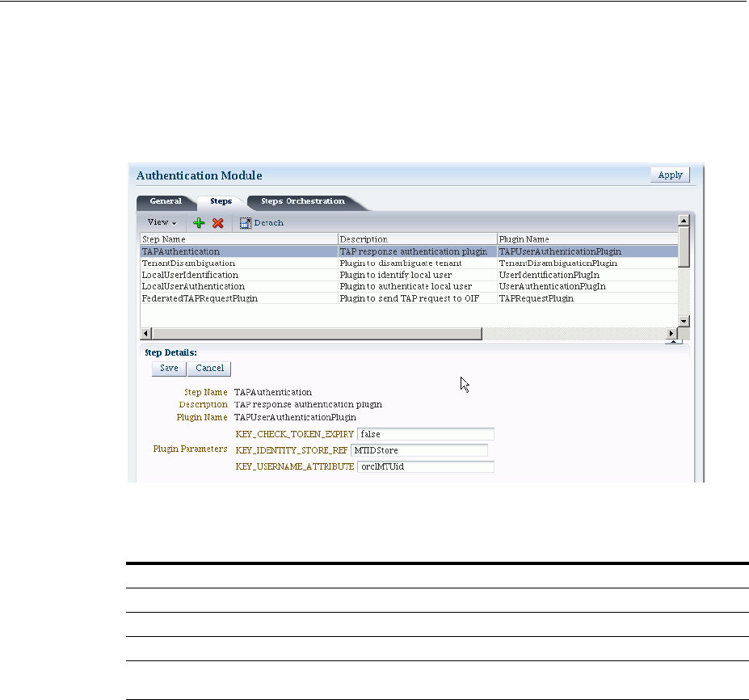Viewport: 749px width, 700px height.
Task: Edit the KEY_IDENTITY_STORE_REF field
Action: [x=419, y=450]
